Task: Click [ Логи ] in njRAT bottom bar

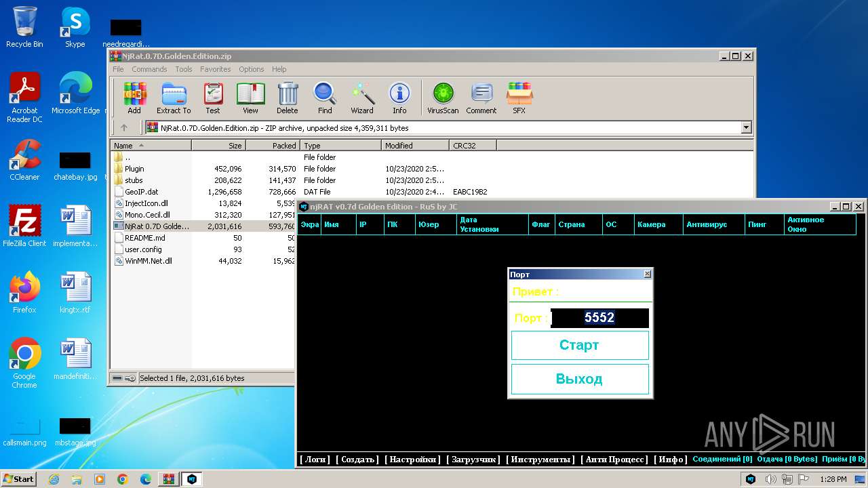Action: 315,460
